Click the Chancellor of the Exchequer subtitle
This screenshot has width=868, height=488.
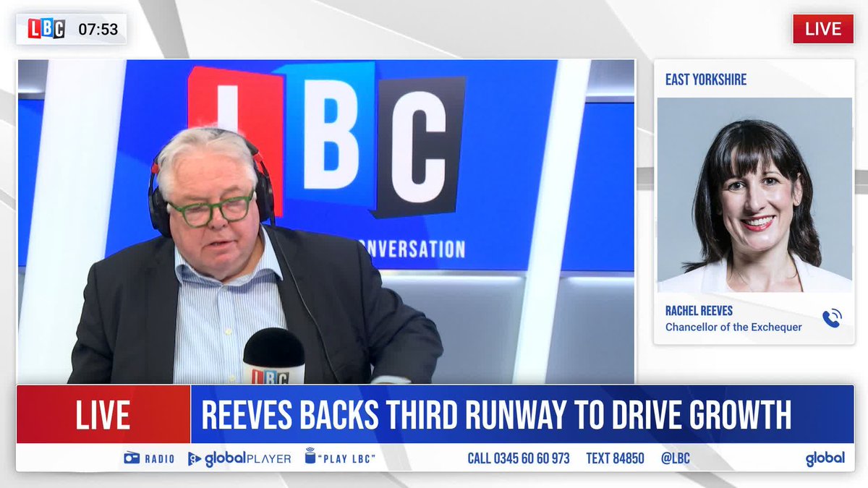click(733, 328)
